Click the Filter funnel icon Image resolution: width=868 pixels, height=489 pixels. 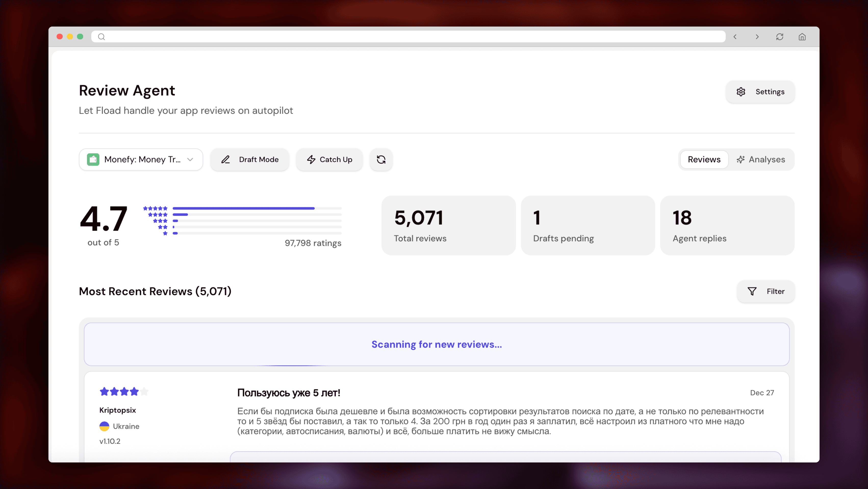point(752,291)
